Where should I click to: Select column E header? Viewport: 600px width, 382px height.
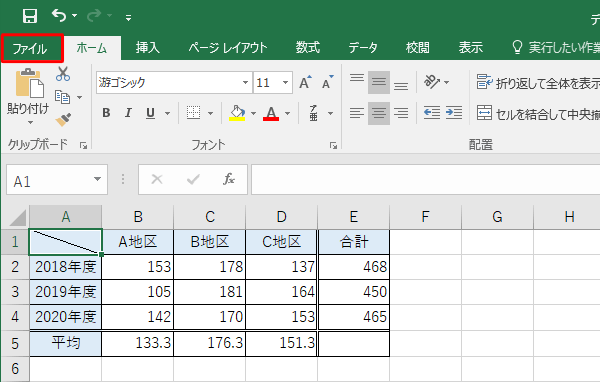pyautogui.click(x=354, y=217)
